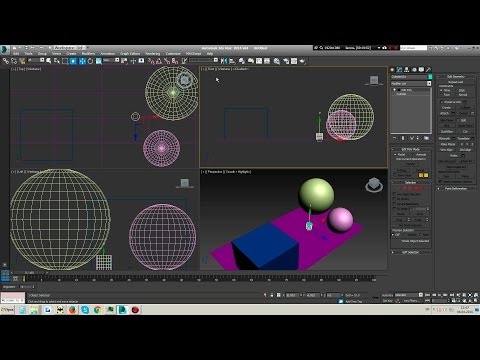Viewport: 480px width, 360px height.
Task: Click Configure Modifier Sets icon
Action: [x=427, y=138]
